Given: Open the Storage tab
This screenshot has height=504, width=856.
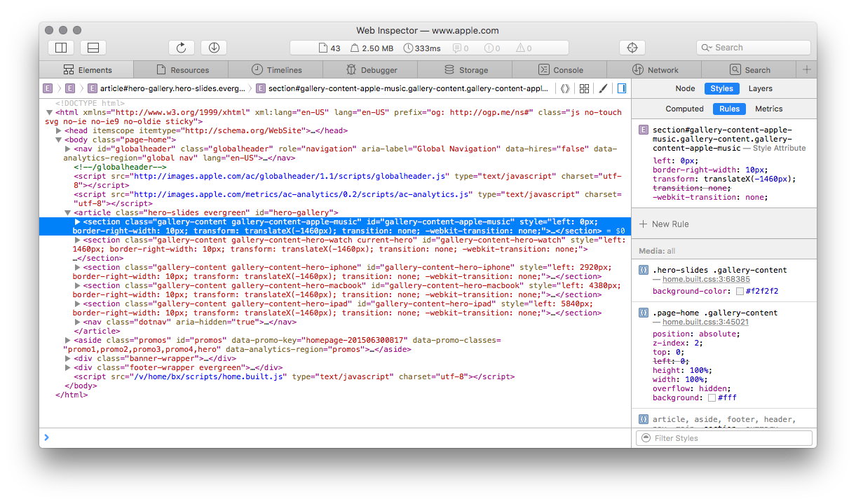Looking at the screenshot, I should (x=466, y=69).
